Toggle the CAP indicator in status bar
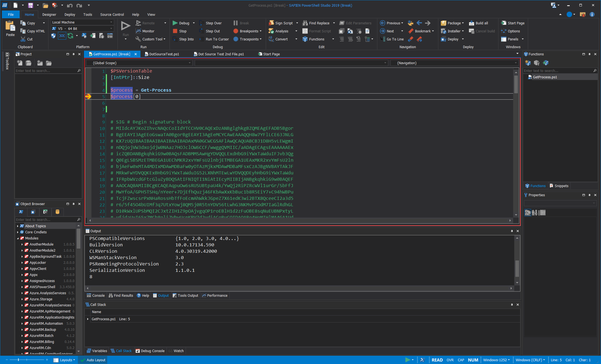 click(x=461, y=360)
